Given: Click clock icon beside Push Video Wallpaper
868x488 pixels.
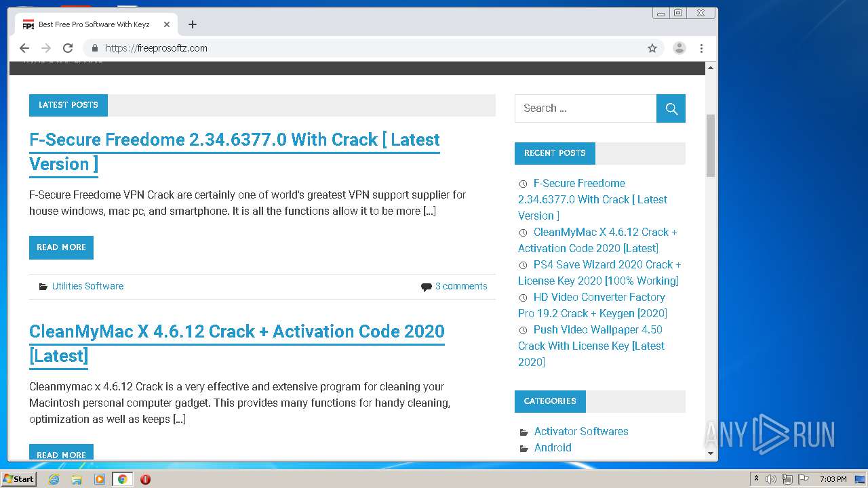Looking at the screenshot, I should tap(523, 330).
